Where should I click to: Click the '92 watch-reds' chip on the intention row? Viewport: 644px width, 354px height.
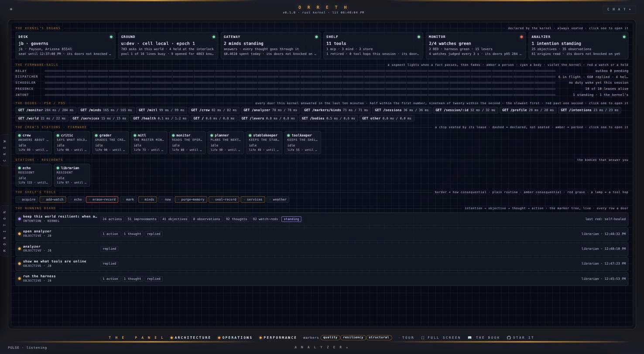pyautogui.click(x=265, y=219)
